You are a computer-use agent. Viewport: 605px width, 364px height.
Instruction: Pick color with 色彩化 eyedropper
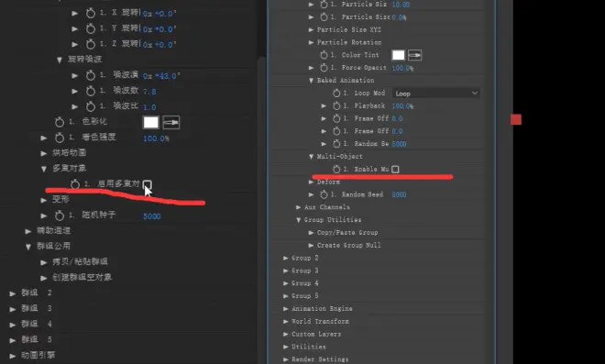point(170,123)
